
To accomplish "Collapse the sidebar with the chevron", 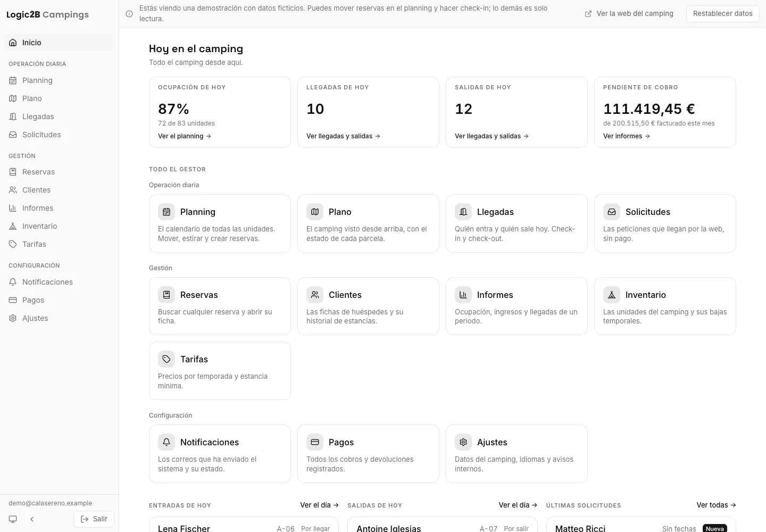I will (x=32, y=519).
